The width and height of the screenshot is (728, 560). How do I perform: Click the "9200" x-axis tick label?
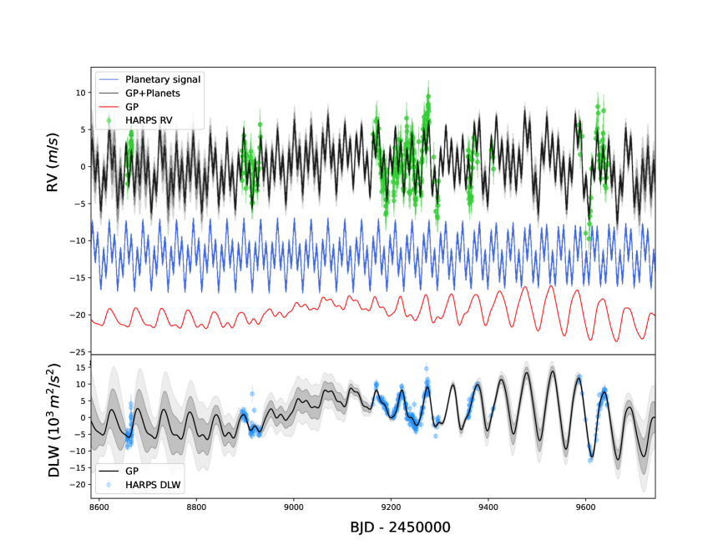391,507
